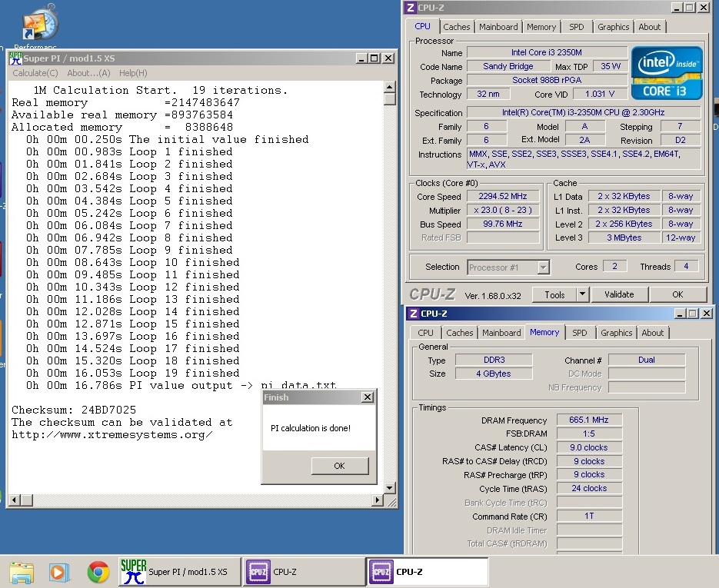Select the Graphics tab in top CPU-Z
Image resolution: width=719 pixels, height=588 pixels.
pyautogui.click(x=613, y=27)
